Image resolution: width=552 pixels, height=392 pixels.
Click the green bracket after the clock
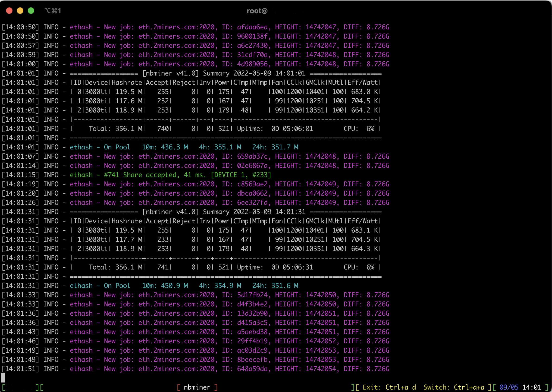pyautogui.click(x=546, y=387)
